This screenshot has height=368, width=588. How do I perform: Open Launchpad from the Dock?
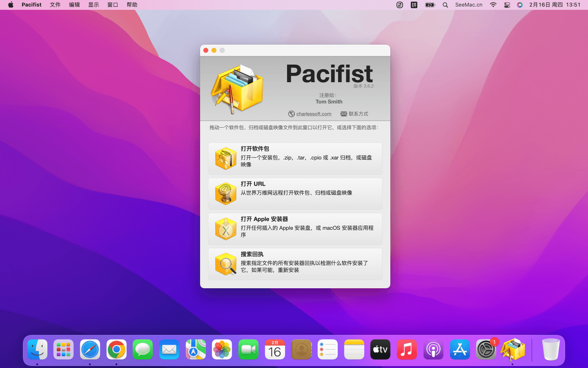point(63,350)
